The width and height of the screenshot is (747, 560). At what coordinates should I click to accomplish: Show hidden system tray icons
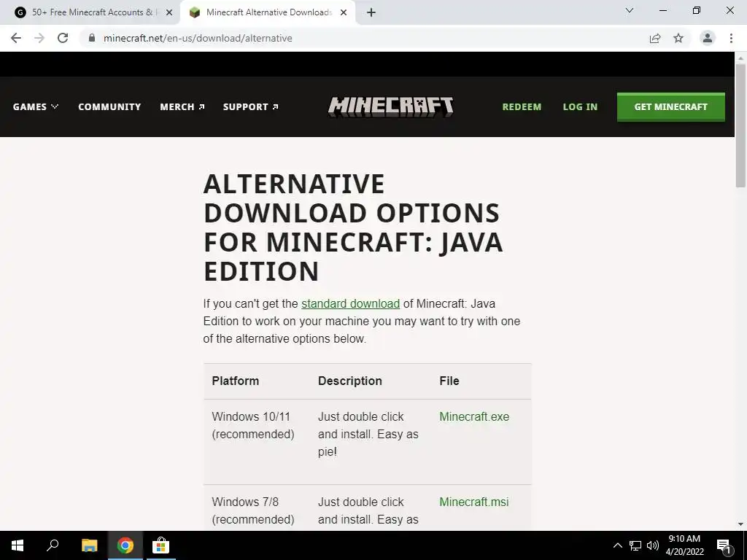[617, 545]
